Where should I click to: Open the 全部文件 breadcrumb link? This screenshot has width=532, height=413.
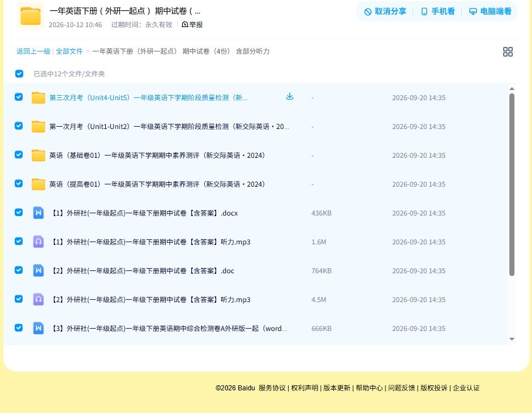click(x=69, y=51)
